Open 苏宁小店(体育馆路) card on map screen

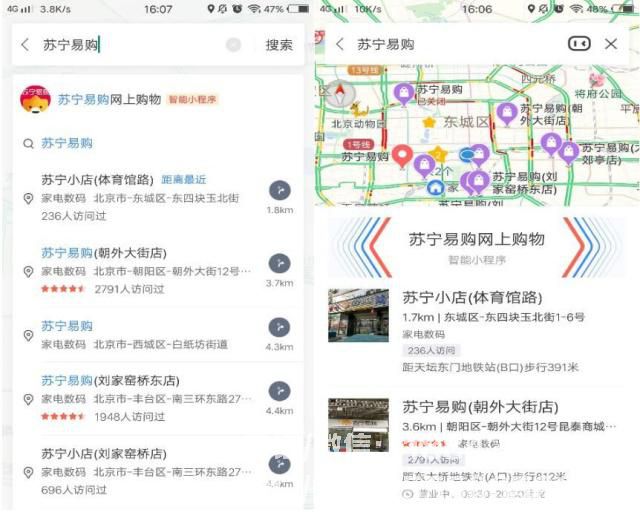coord(476,331)
